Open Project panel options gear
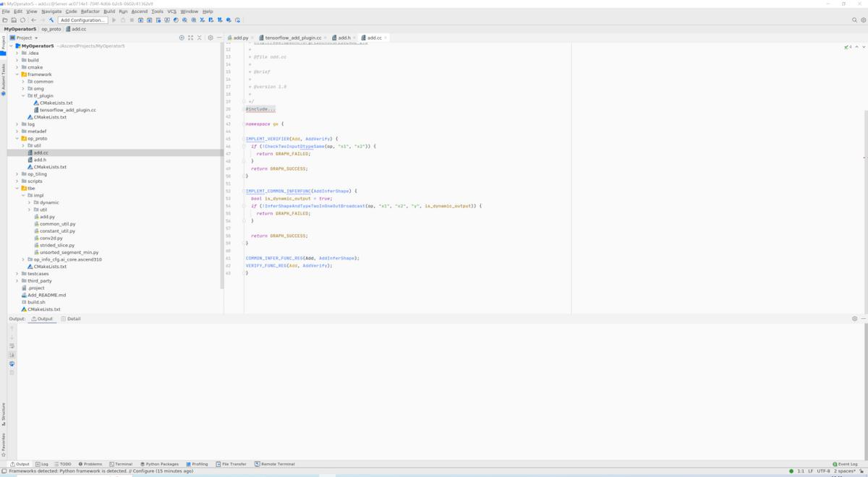 click(x=210, y=38)
